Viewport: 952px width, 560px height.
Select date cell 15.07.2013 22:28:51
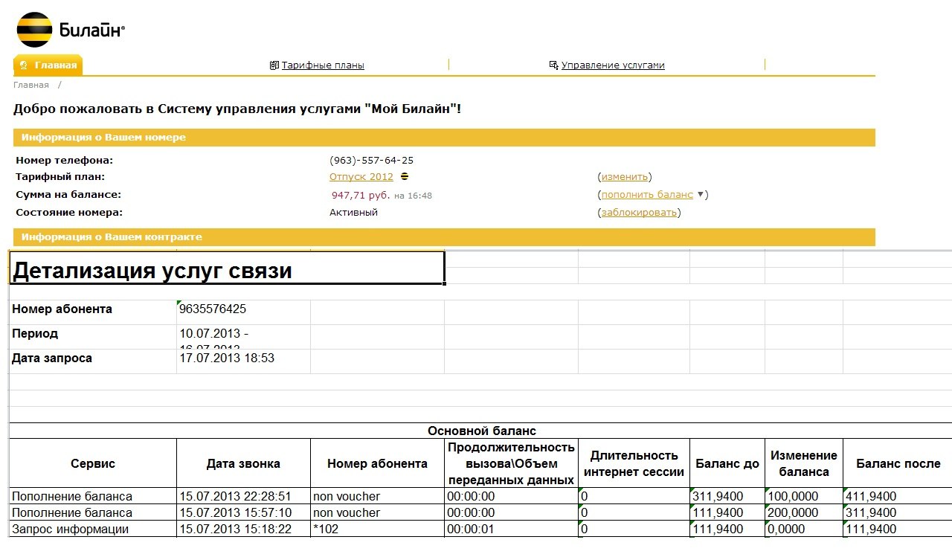pos(243,496)
